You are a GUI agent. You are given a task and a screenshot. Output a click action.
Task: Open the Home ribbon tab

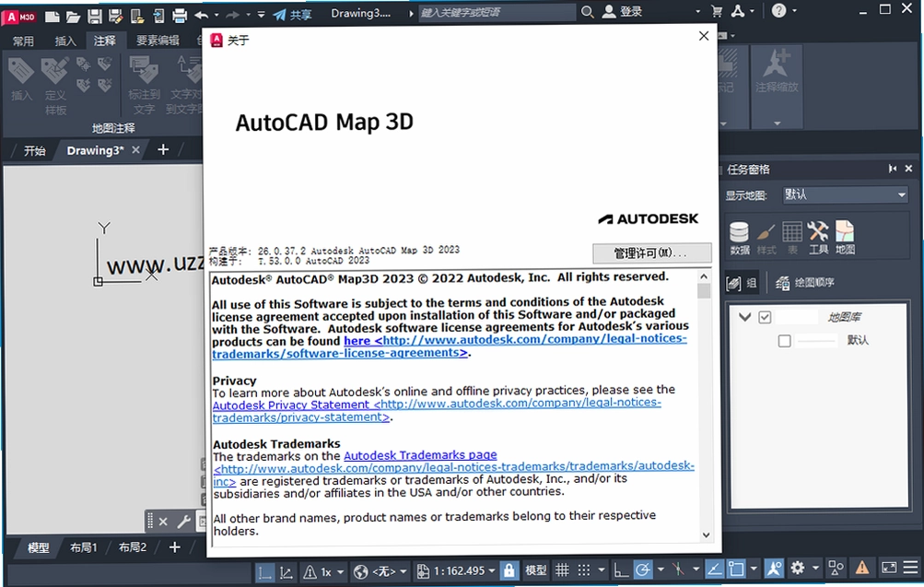(x=24, y=41)
